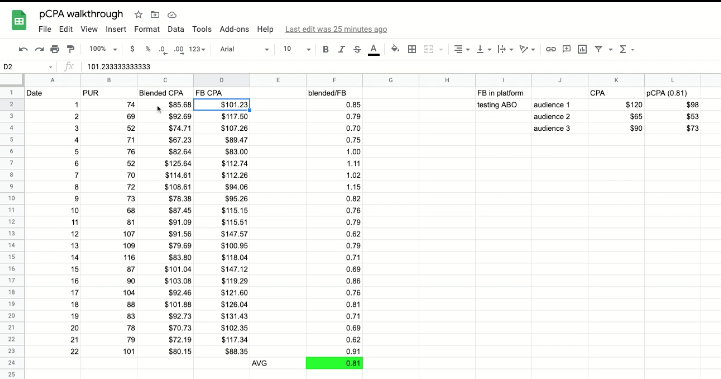721x379 pixels.
Task: Toggle strikethrough formatting
Action: pos(357,49)
